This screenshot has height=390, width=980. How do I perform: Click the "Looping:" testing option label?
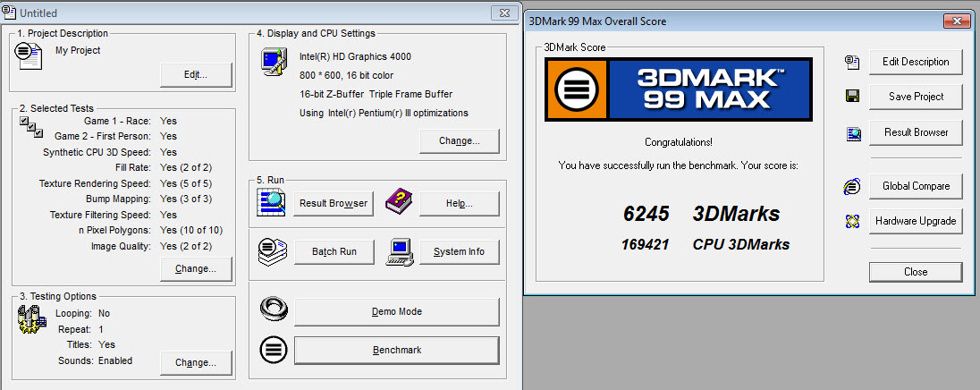tap(73, 314)
